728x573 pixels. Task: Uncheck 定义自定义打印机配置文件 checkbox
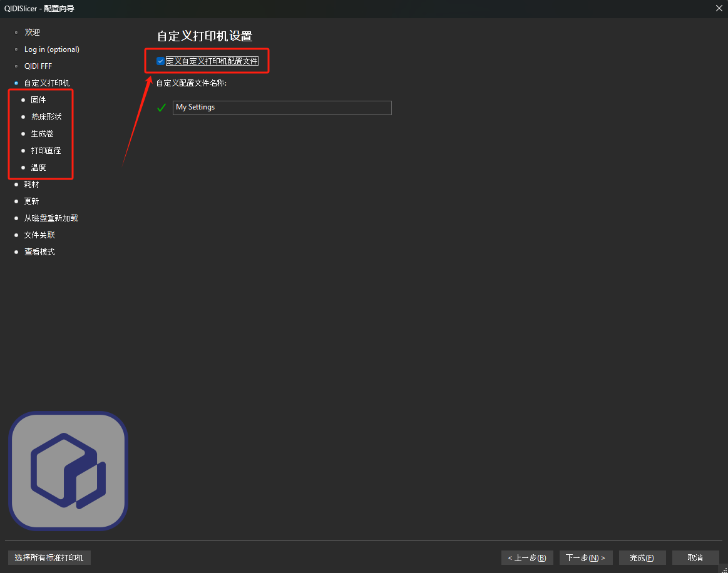click(160, 61)
